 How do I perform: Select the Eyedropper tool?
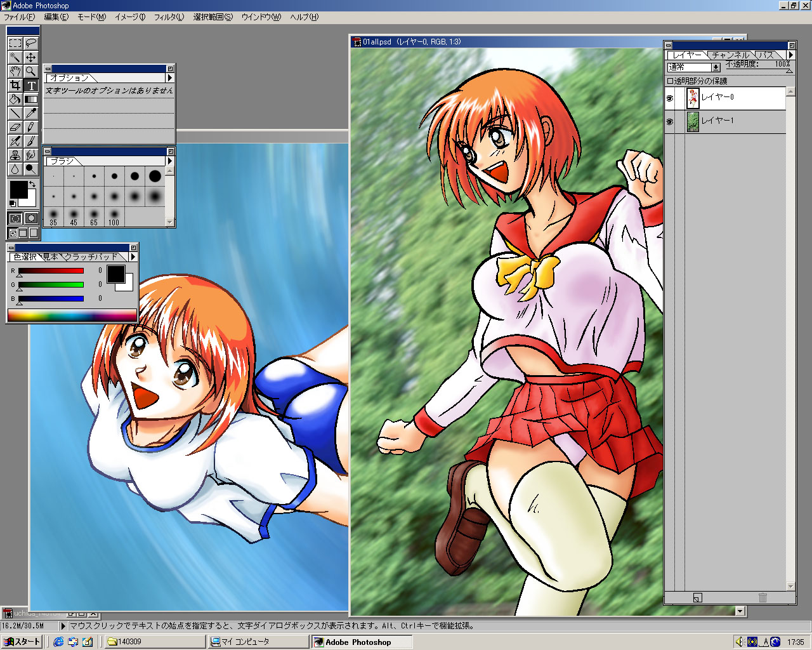point(30,113)
